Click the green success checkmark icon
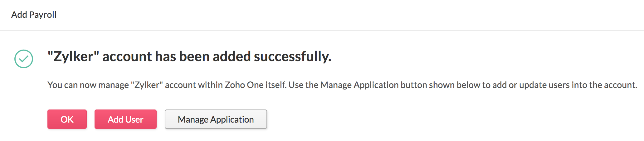Screen dimensions: 644x141 [x=24, y=59]
